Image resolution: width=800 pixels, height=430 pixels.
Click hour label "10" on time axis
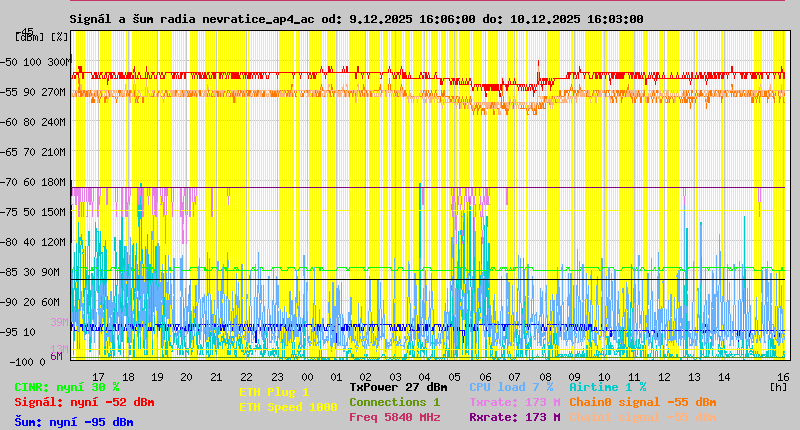coord(604,377)
